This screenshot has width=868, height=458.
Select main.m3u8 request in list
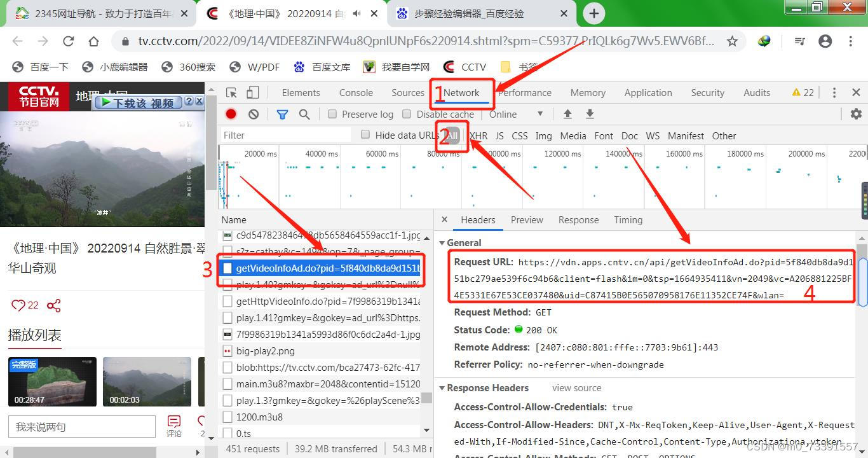[320, 384]
